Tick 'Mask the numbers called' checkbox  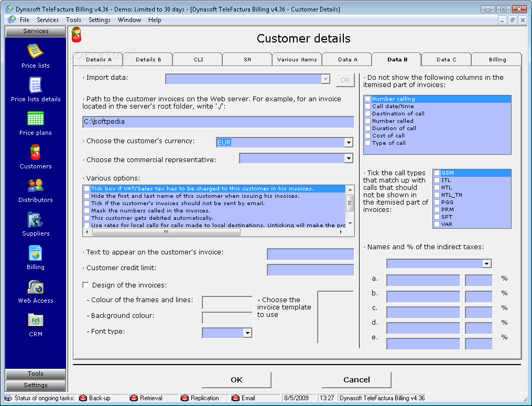87,211
